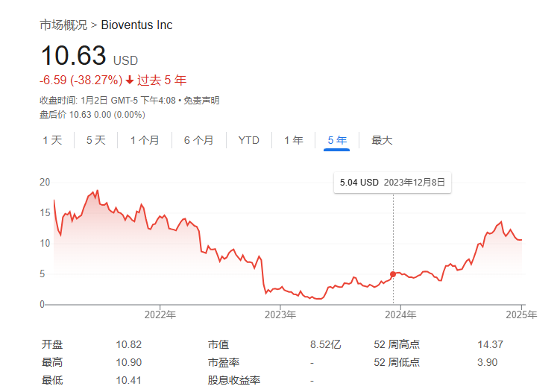Click the 过去 5 年 period text
The width and height of the screenshot is (560, 392).
point(162,80)
